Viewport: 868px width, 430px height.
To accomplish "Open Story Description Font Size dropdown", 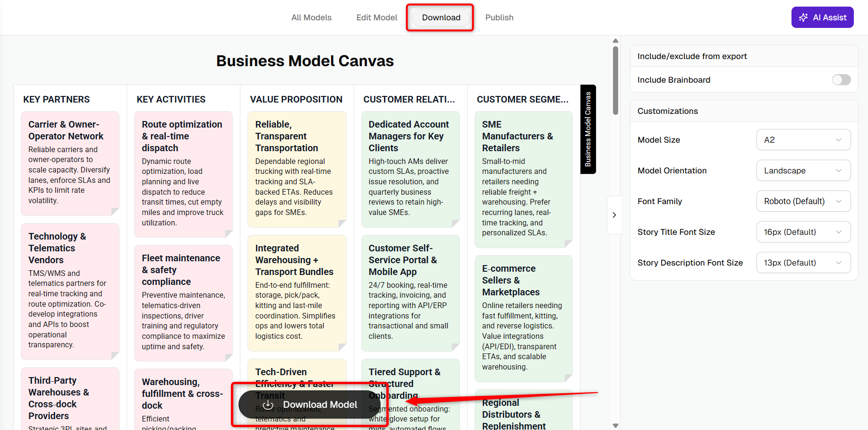I will coord(803,263).
